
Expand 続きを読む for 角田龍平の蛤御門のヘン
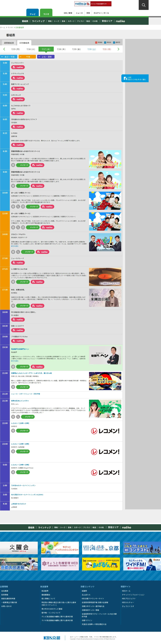click(x=15, y=361)
